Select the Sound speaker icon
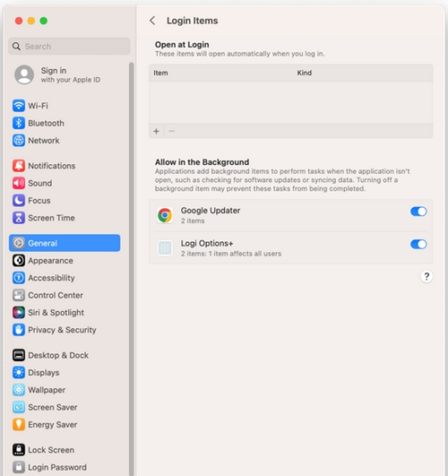 tap(19, 183)
